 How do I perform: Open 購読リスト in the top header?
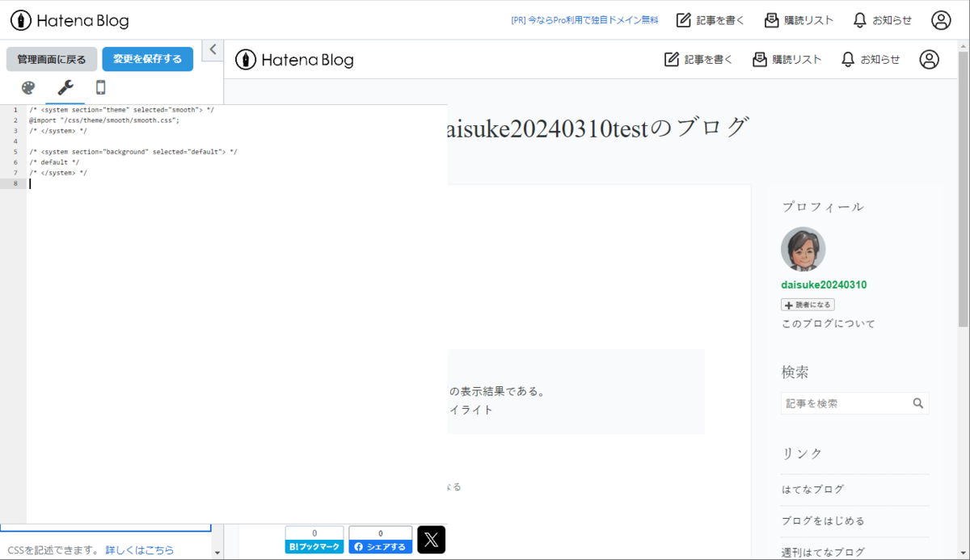[799, 20]
